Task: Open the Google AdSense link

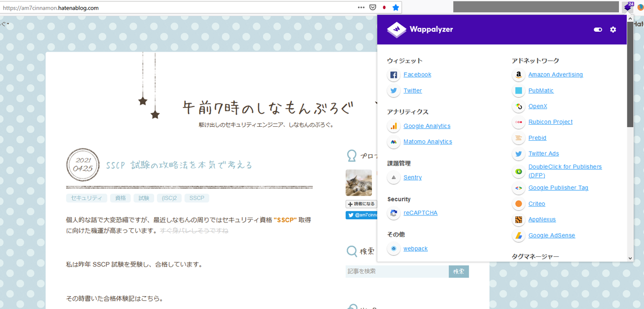Action: pyautogui.click(x=552, y=235)
